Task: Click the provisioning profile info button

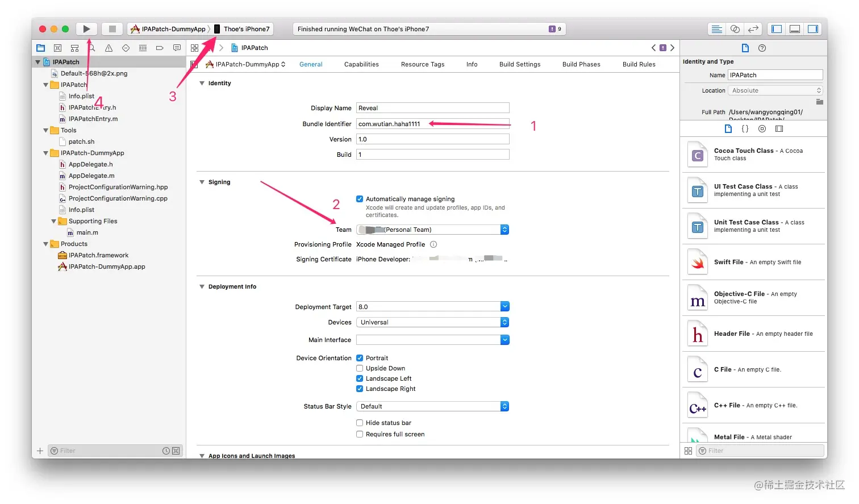Action: click(433, 244)
